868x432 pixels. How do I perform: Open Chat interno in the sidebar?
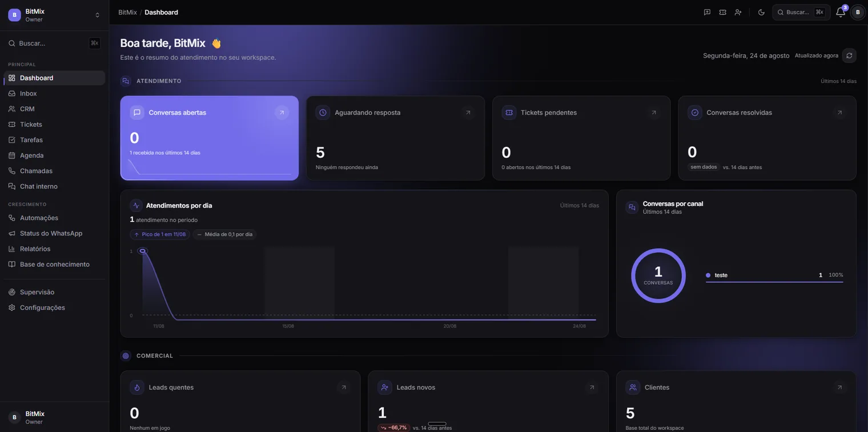click(54, 186)
